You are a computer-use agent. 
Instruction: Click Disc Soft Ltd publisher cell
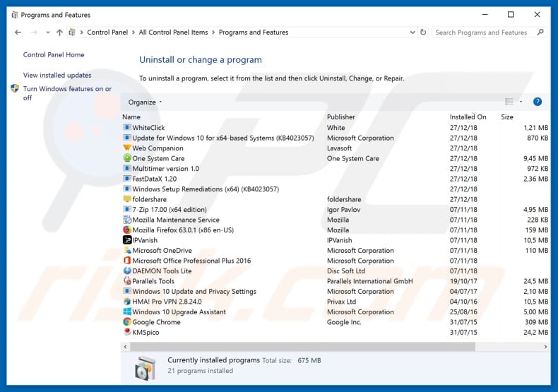click(x=346, y=271)
